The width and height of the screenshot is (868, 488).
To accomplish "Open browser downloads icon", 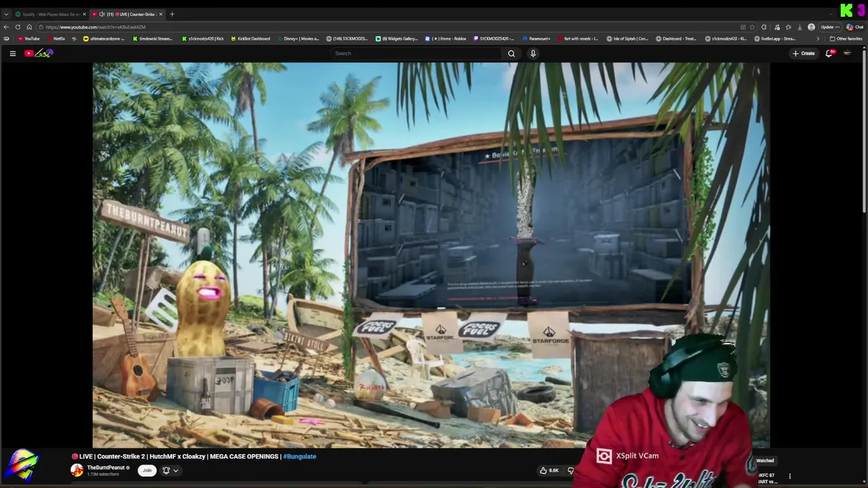I will pyautogui.click(x=800, y=27).
